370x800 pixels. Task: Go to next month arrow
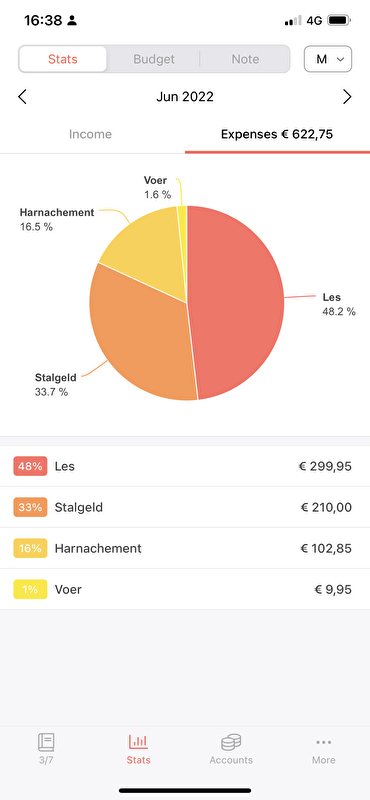pos(348,96)
